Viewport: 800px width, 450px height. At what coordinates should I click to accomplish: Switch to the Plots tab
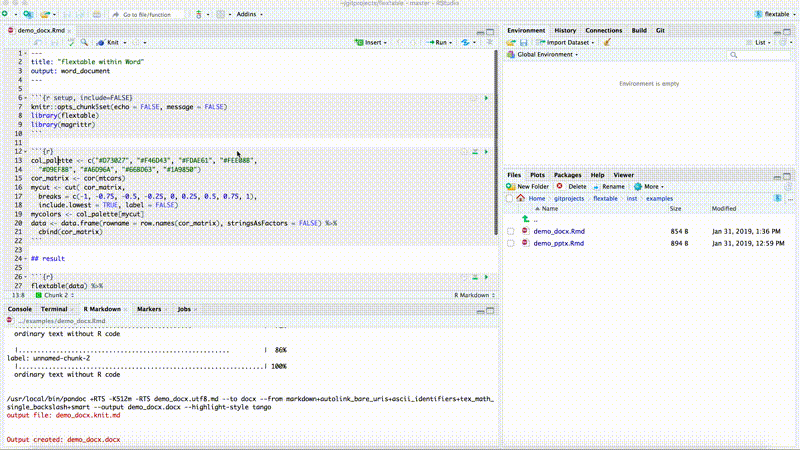(537, 175)
